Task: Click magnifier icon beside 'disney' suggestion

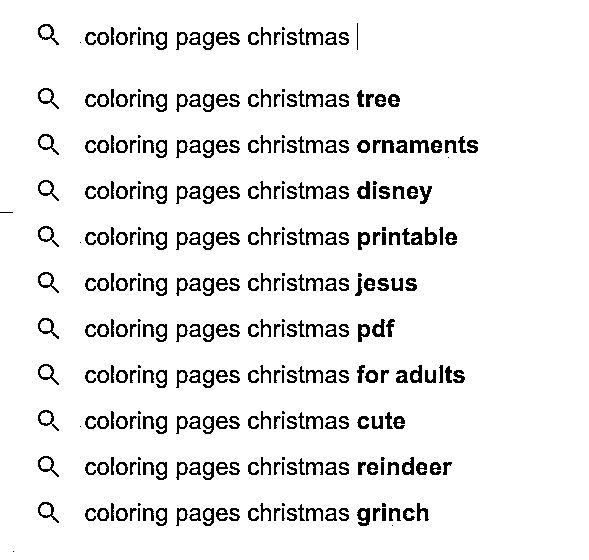Action: (x=48, y=191)
